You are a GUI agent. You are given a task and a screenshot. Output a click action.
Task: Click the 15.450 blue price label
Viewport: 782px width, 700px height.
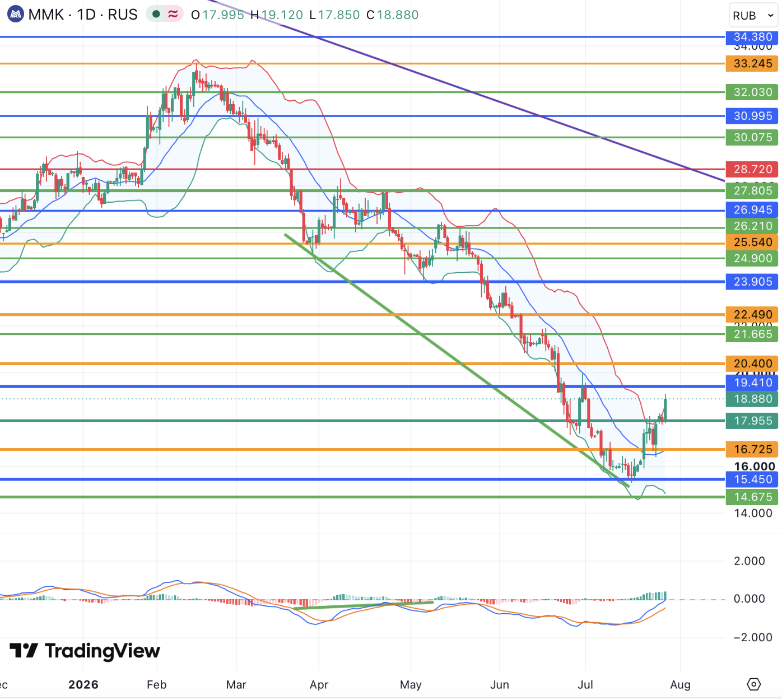[x=752, y=479]
